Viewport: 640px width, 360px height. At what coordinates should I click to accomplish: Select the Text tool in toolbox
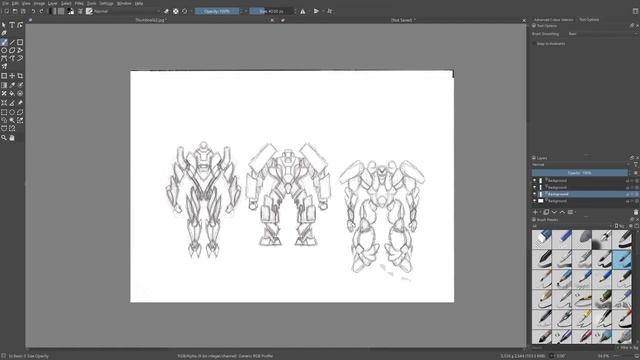[x=12, y=25]
